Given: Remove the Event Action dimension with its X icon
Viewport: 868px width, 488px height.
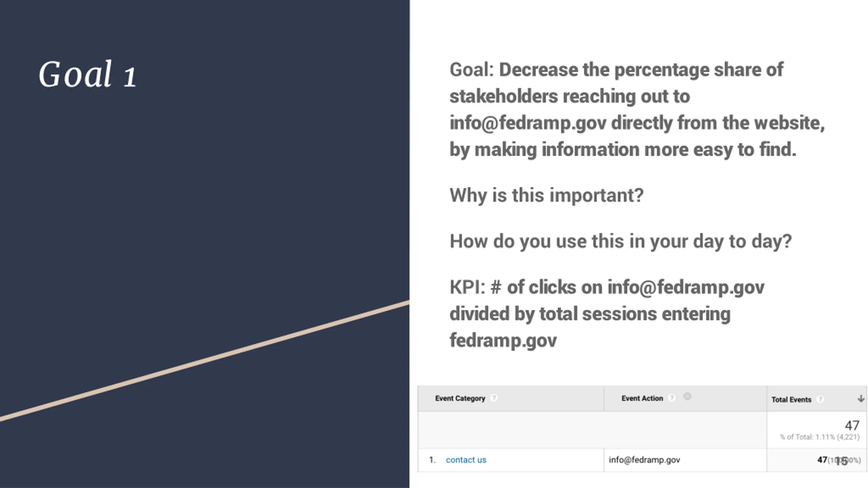Looking at the screenshot, I should click(687, 396).
